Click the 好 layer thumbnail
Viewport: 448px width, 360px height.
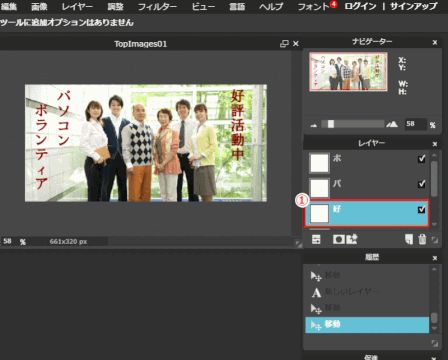pyautogui.click(x=319, y=214)
